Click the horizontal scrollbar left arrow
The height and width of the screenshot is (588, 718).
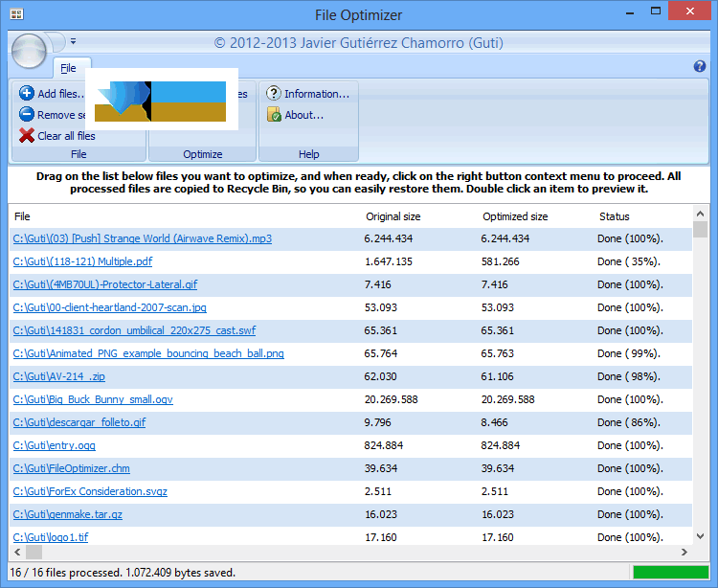click(17, 552)
